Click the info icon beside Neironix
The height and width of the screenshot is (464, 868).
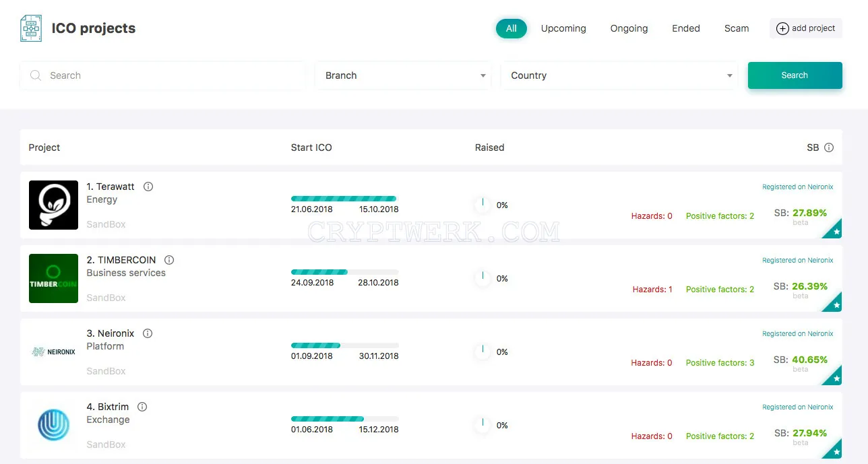148,333
